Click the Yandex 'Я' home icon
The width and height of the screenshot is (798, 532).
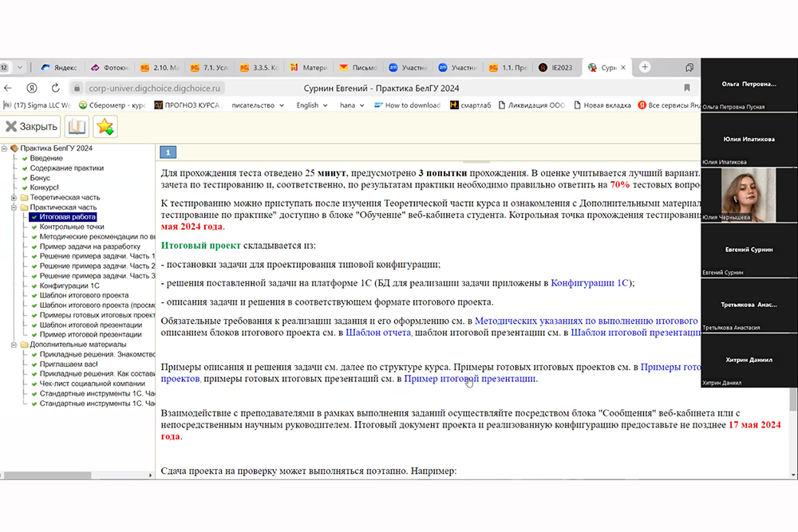32,88
